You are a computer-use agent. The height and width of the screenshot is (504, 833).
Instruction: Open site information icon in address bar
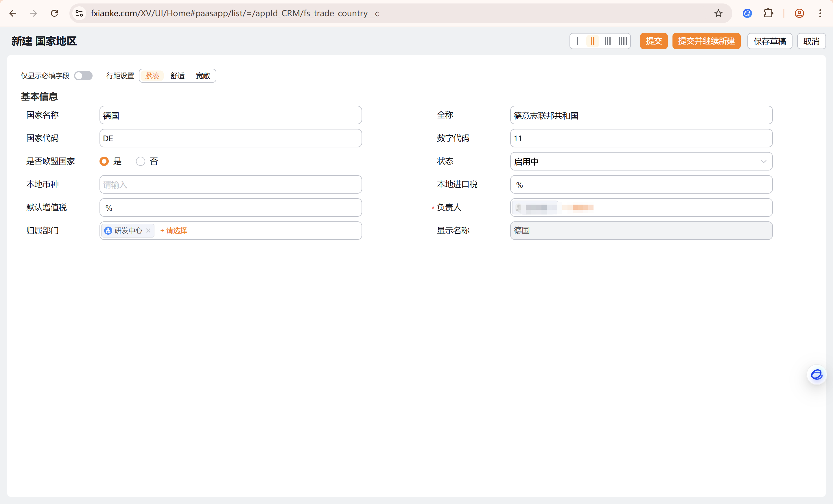pyautogui.click(x=79, y=13)
